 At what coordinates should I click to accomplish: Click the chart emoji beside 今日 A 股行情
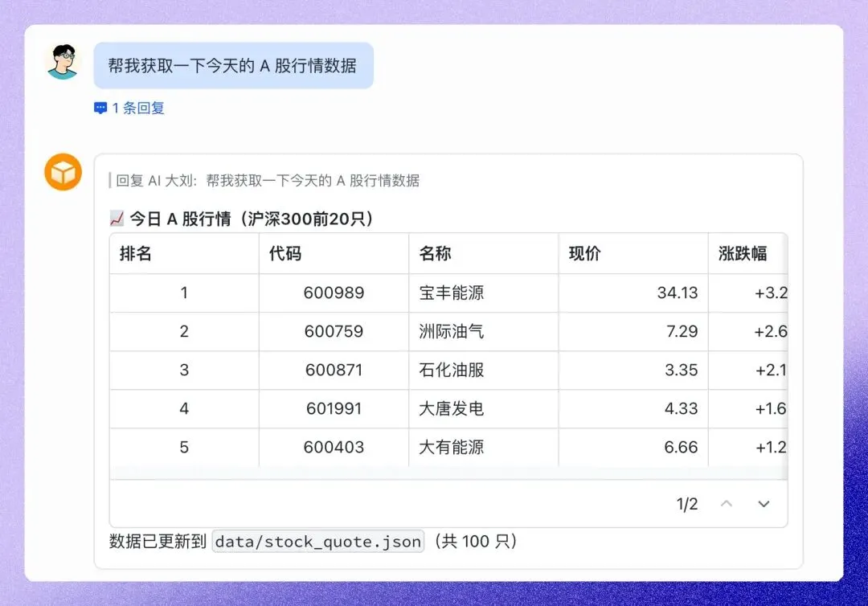coord(117,219)
